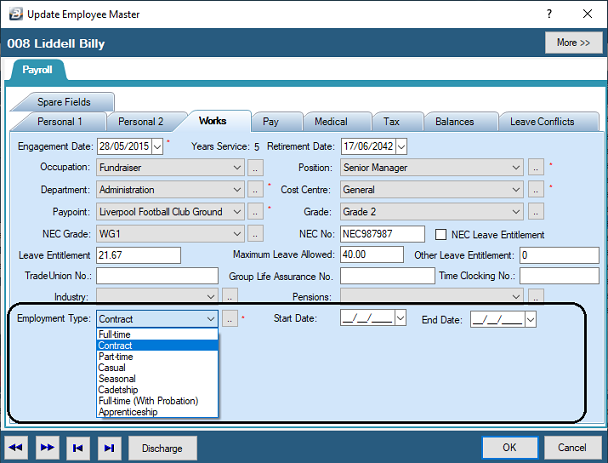Open Grade lookup ellipsis button
608x463 pixels.
pyautogui.click(x=535, y=212)
